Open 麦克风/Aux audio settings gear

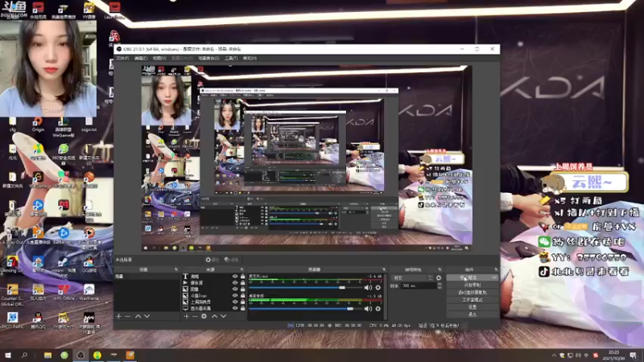click(378, 288)
